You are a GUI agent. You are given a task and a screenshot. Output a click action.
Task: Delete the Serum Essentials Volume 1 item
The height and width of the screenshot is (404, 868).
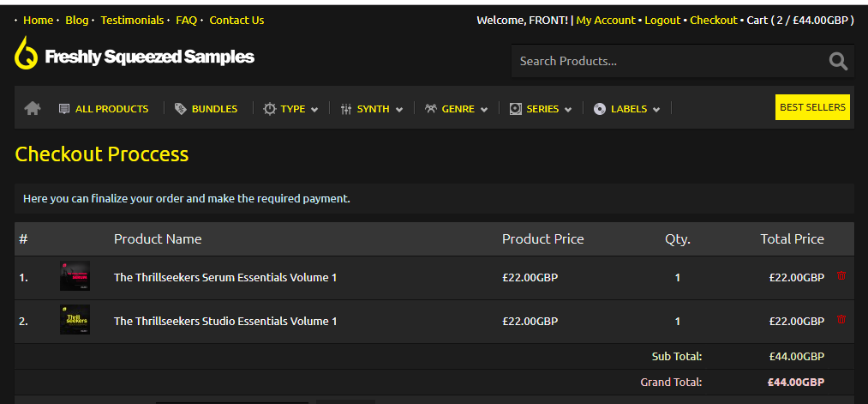[841, 276]
